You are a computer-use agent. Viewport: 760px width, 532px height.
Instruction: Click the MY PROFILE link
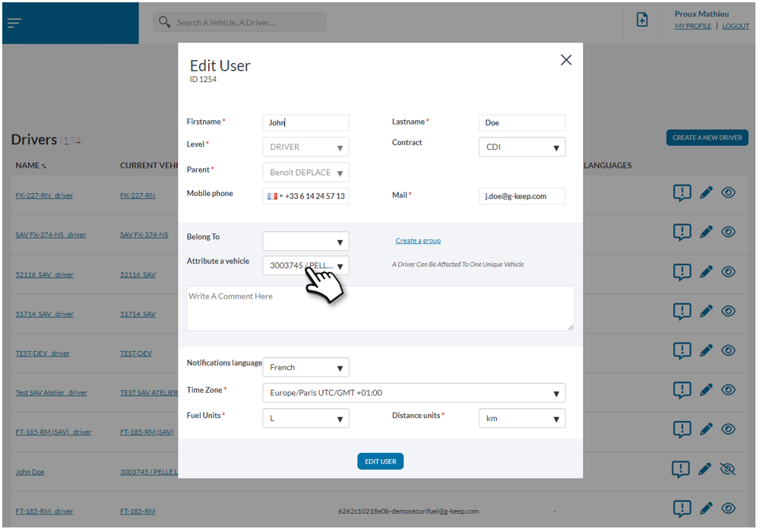[692, 27]
